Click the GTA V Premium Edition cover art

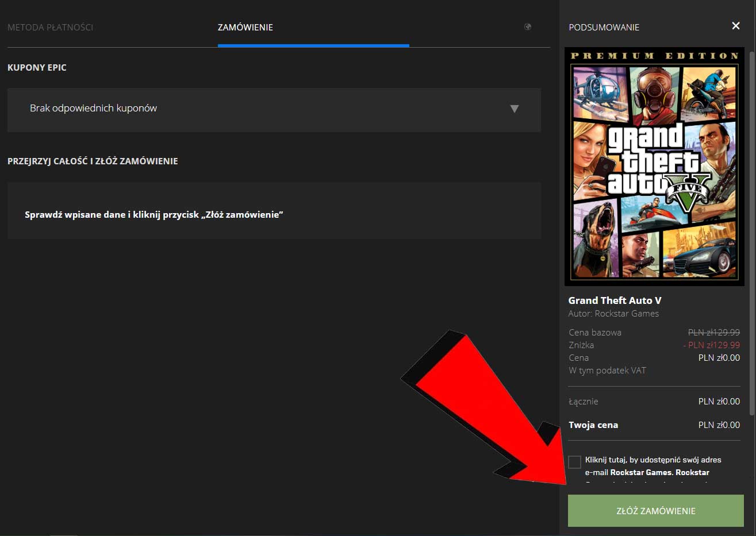pos(654,167)
